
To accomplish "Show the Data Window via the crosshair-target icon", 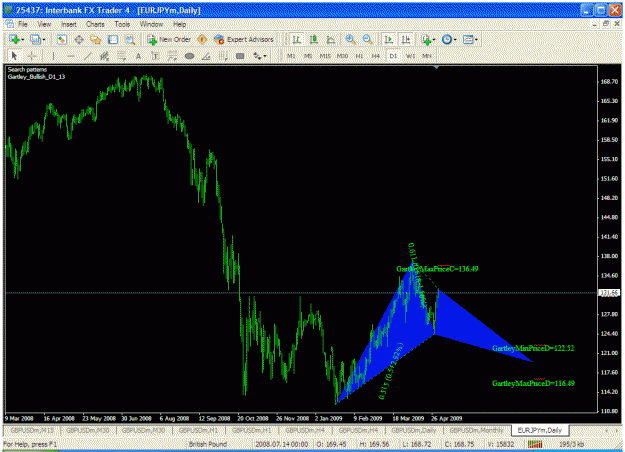I will tap(79, 39).
